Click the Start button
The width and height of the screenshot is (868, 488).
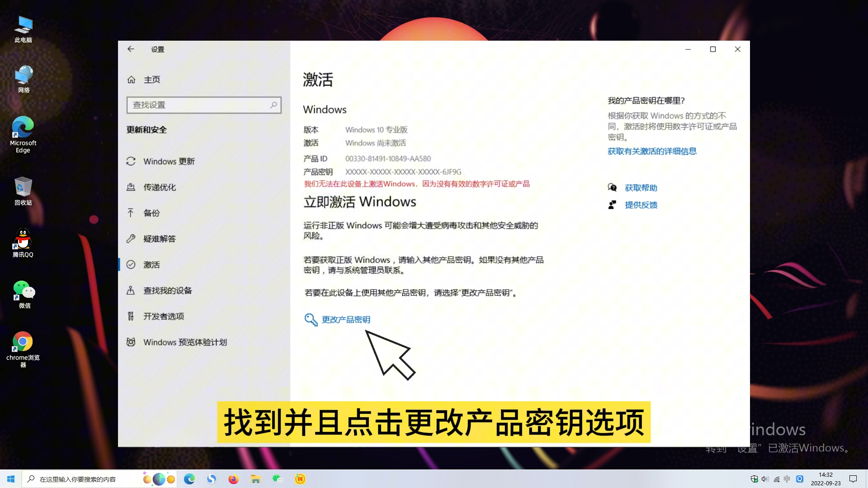[x=11, y=479]
